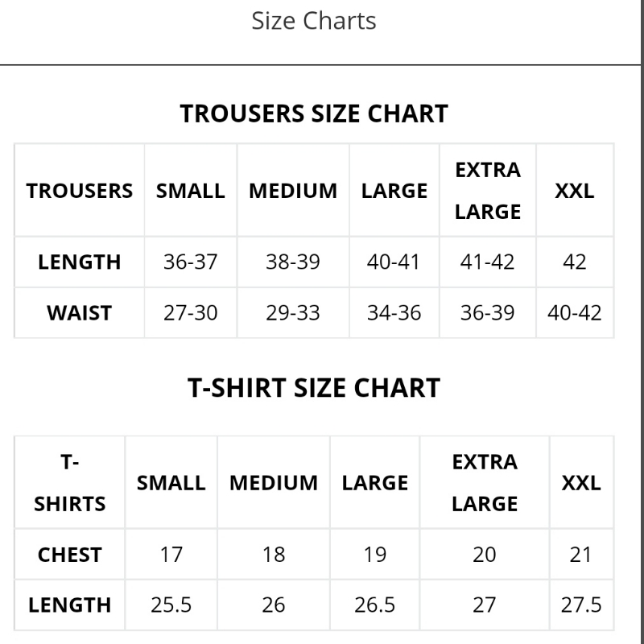This screenshot has height=644, width=644.
Task: Click the chest value 17 cell
Action: [x=171, y=555]
